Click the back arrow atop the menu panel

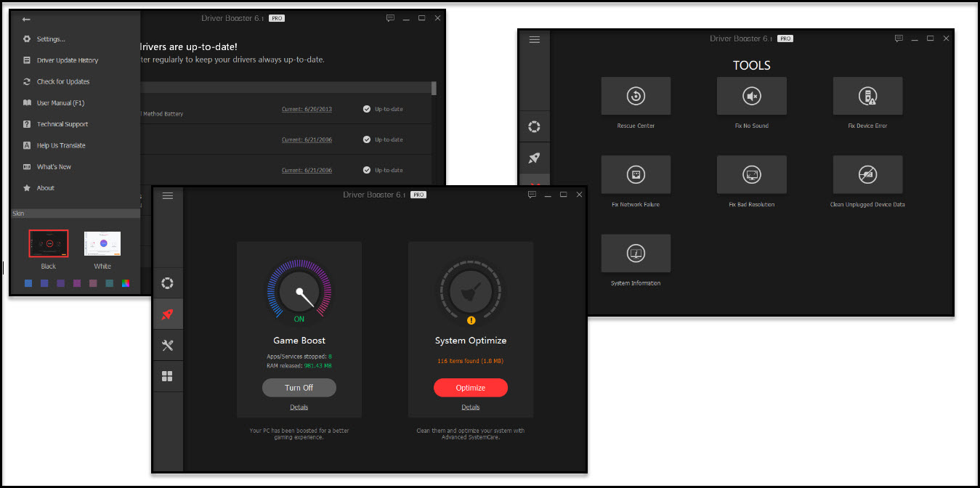[26, 19]
